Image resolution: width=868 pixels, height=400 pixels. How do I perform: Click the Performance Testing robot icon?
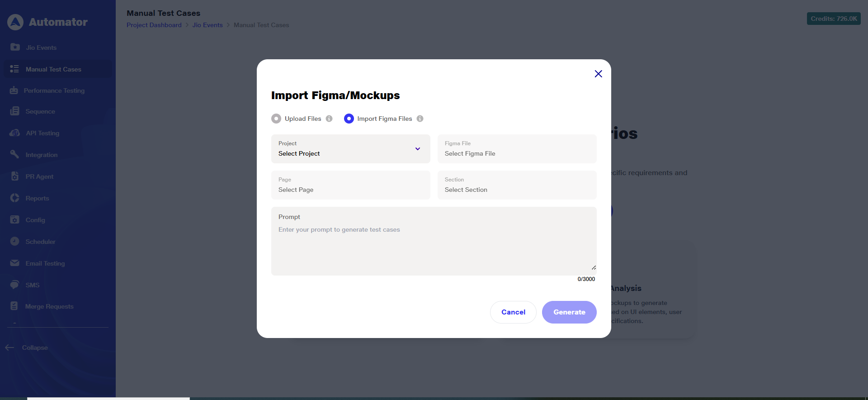click(x=14, y=90)
